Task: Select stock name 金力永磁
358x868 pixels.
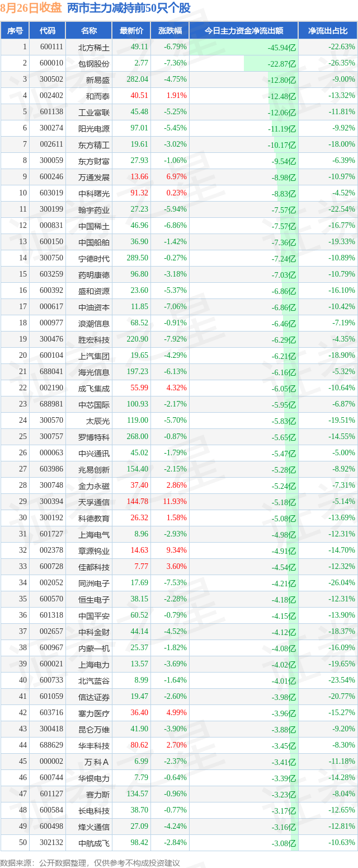Action: [94, 486]
